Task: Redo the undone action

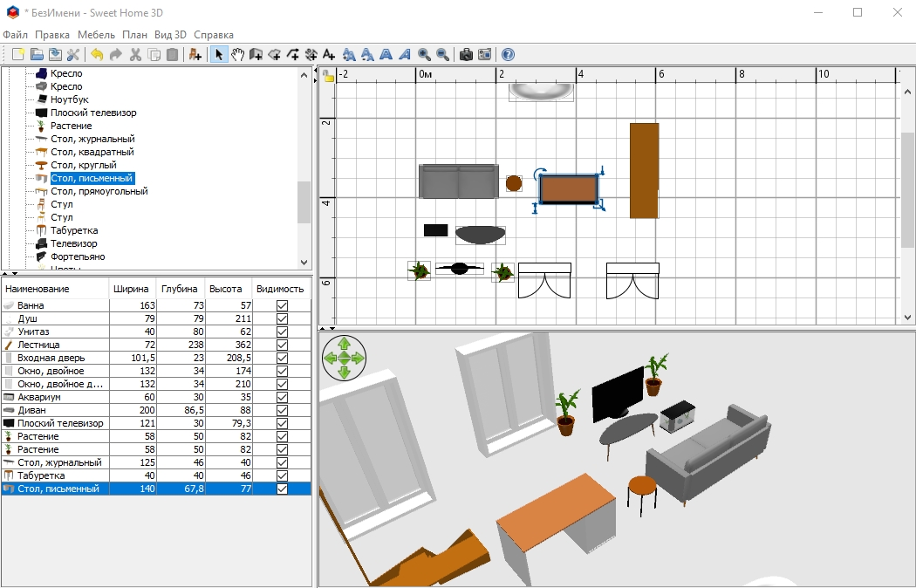Action: point(116,54)
